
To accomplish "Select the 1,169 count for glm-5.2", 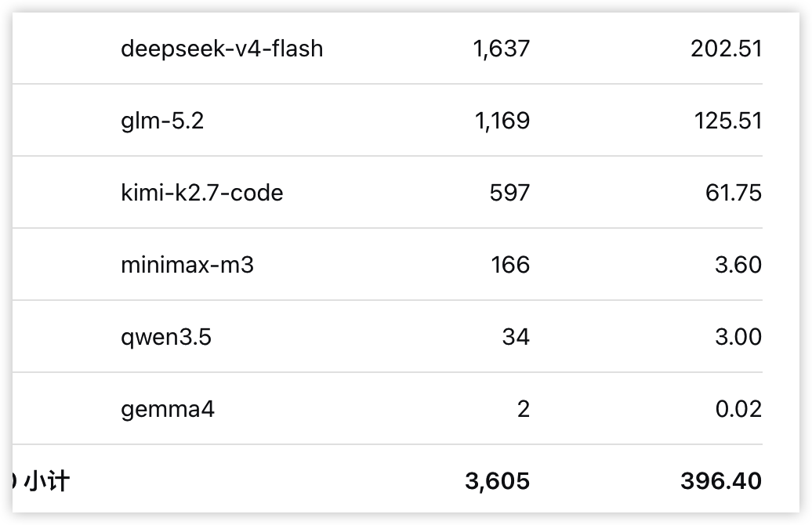I will pos(502,121).
